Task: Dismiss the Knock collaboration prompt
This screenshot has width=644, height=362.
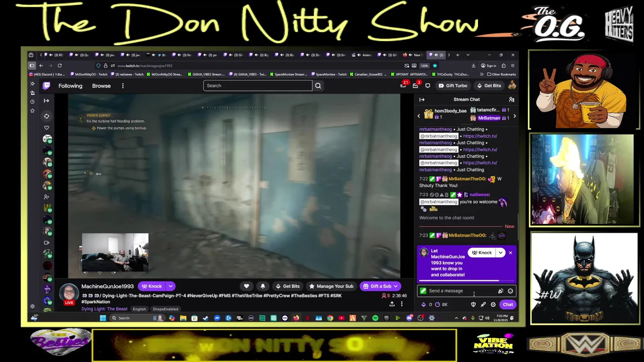Action: pyautogui.click(x=510, y=252)
